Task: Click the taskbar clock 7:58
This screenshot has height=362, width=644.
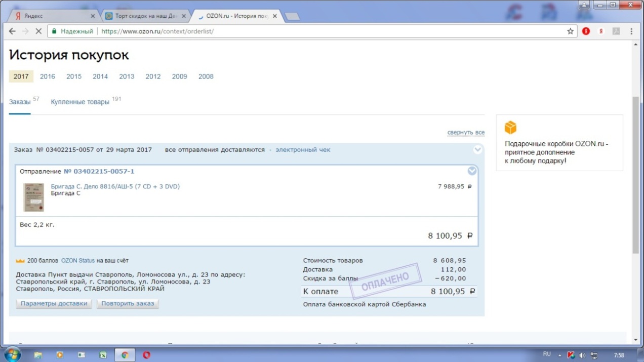Action: pyautogui.click(x=619, y=355)
